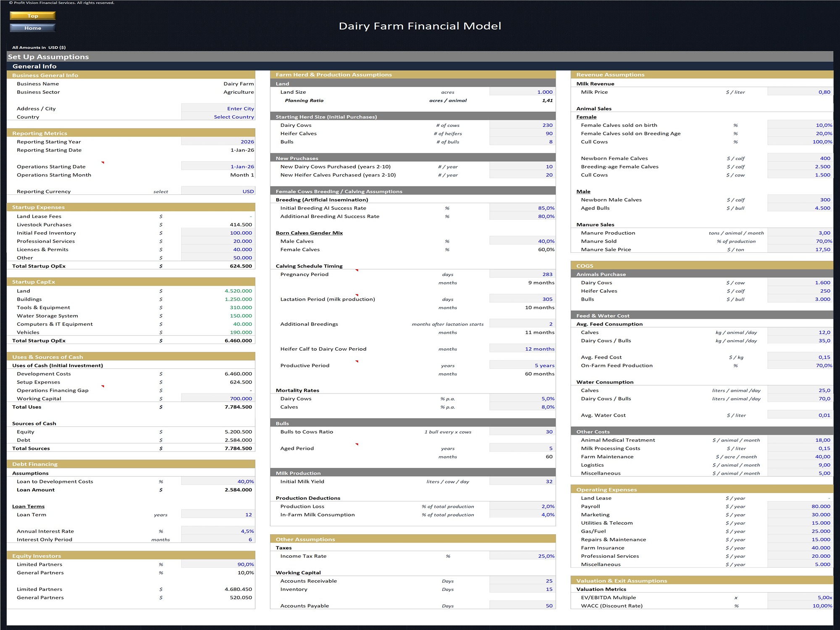Click comment marker above Lactation Period

(357, 295)
